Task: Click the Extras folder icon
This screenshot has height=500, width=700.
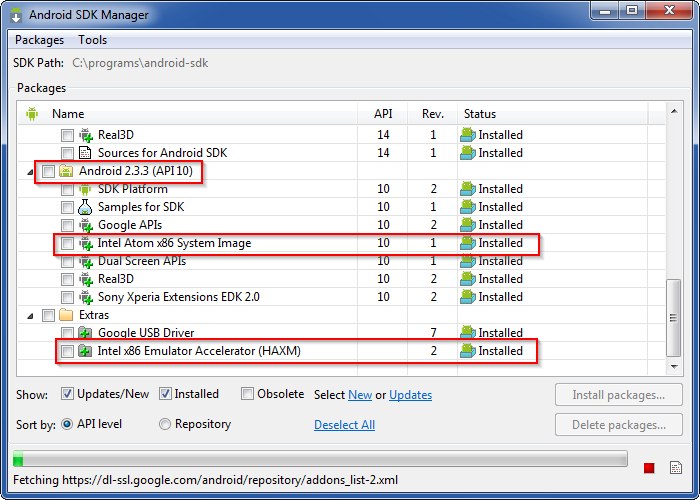Action: (66, 315)
